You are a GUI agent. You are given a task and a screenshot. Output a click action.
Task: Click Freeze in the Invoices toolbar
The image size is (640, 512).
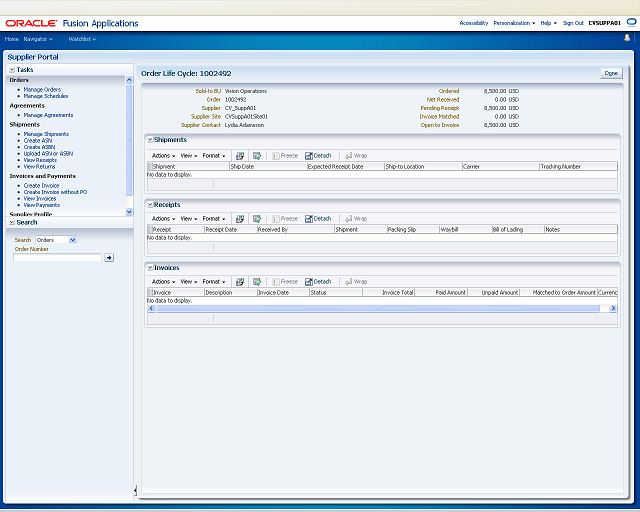[x=285, y=282]
